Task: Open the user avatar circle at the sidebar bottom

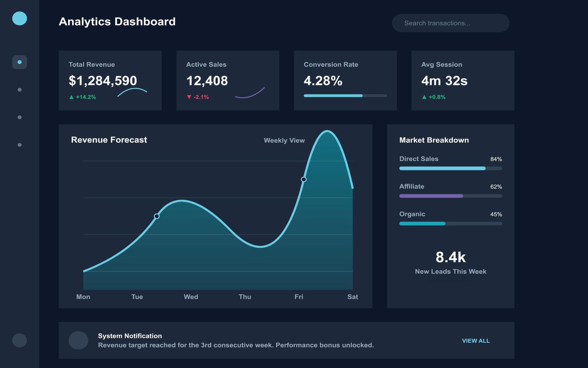Action: pyautogui.click(x=19, y=340)
